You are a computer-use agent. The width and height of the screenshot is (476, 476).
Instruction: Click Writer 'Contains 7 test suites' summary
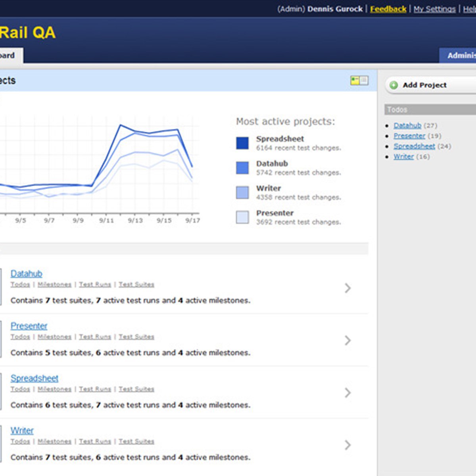click(131, 458)
